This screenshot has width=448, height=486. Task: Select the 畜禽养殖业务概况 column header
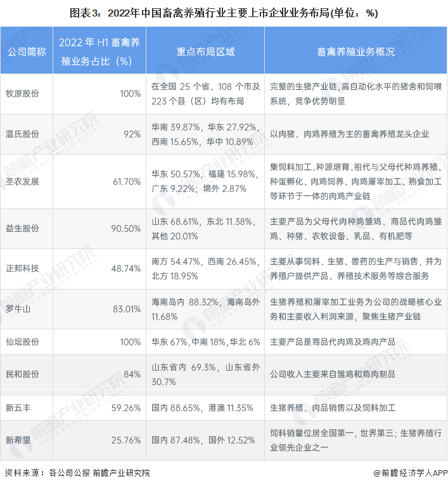355,51
